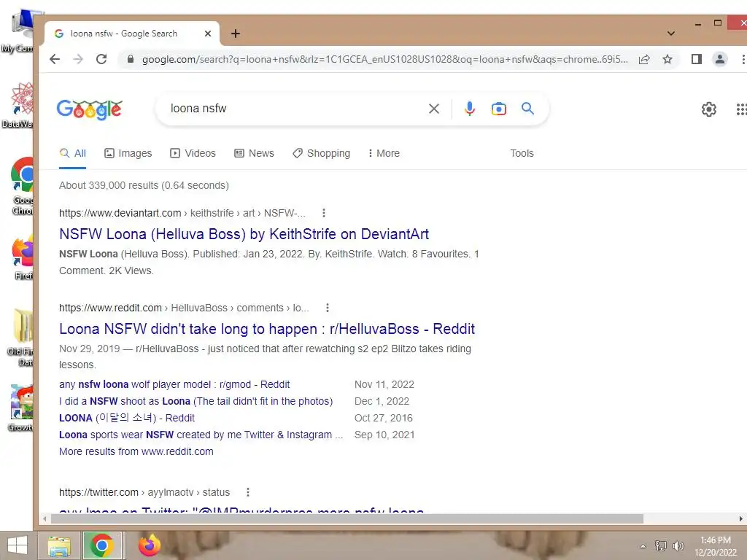Click the Chrome taskbar button
The width and height of the screenshot is (747, 560).
(102, 545)
